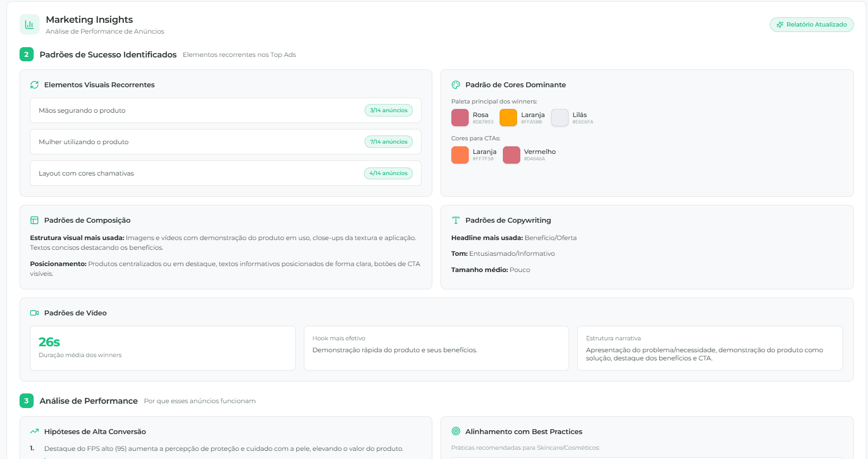Click the palette icon beside Padrão de Cores Dominante
This screenshot has width=868, height=459.
click(456, 85)
